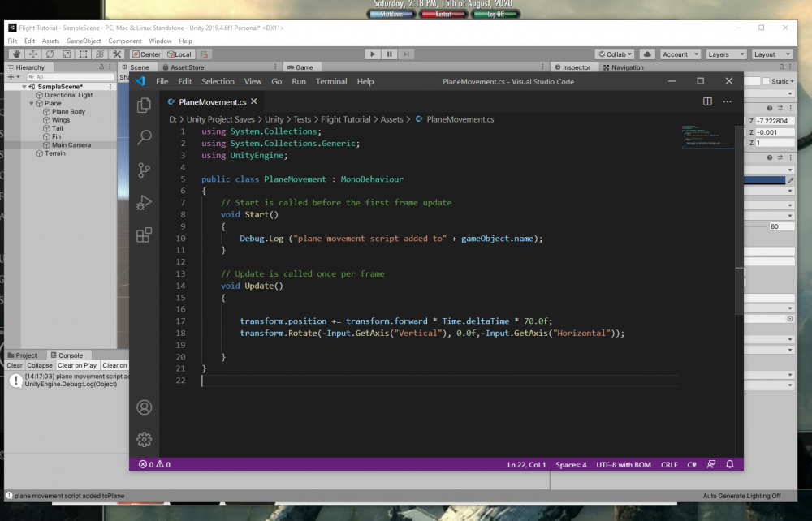Toggle Clear on Play in Console
The width and height of the screenshot is (812, 521).
pos(77,365)
